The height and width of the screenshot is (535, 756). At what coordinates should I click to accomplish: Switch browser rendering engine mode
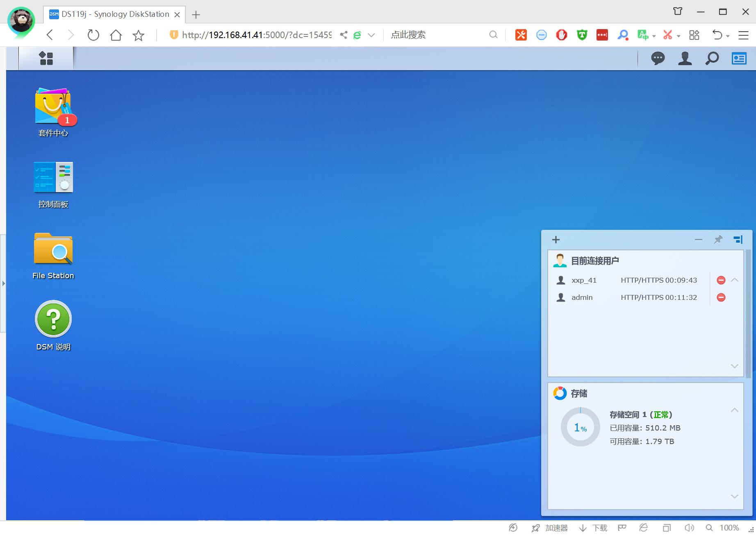coord(357,35)
